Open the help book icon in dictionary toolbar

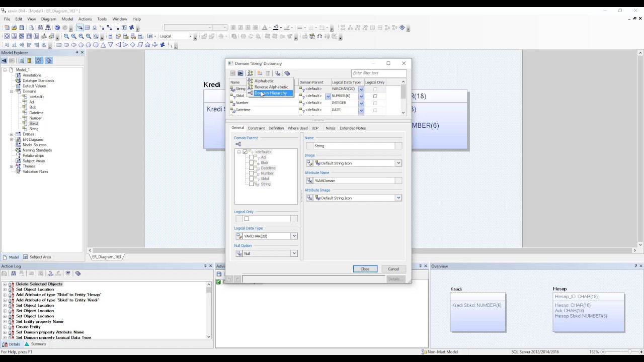[287, 73]
